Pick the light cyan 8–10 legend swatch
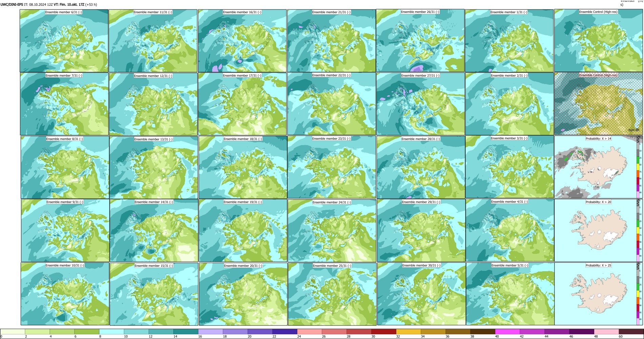Image resolution: width=644 pixels, height=339 pixels. (x=112, y=332)
